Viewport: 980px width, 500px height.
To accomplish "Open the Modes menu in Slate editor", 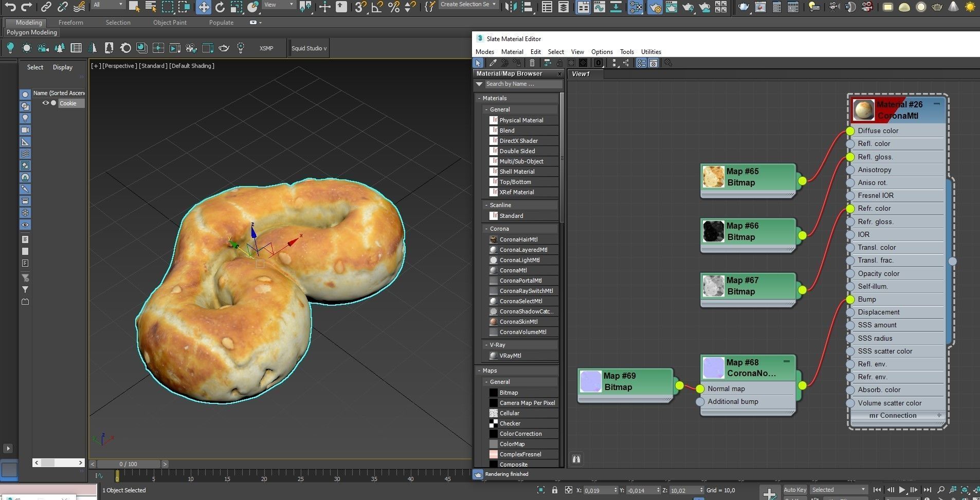I will (x=484, y=52).
